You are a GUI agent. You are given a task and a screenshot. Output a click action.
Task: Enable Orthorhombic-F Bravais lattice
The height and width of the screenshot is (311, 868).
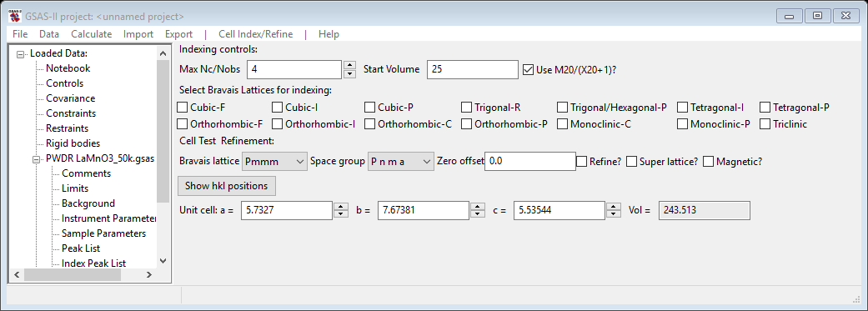point(182,124)
